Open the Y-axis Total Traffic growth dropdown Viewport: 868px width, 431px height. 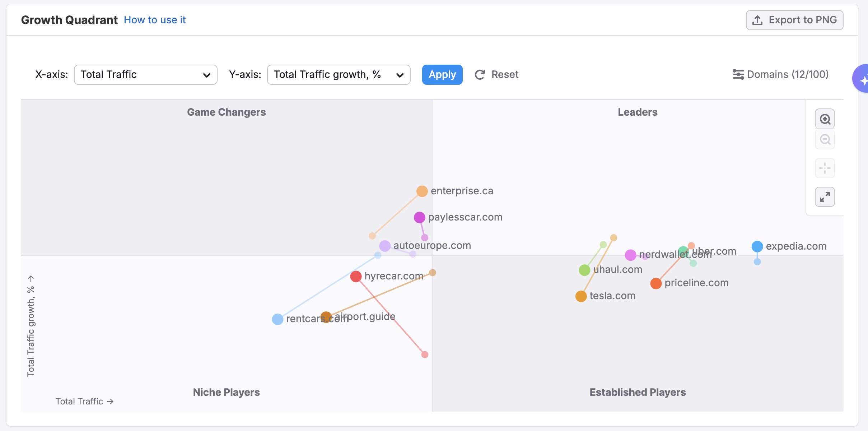tap(339, 75)
